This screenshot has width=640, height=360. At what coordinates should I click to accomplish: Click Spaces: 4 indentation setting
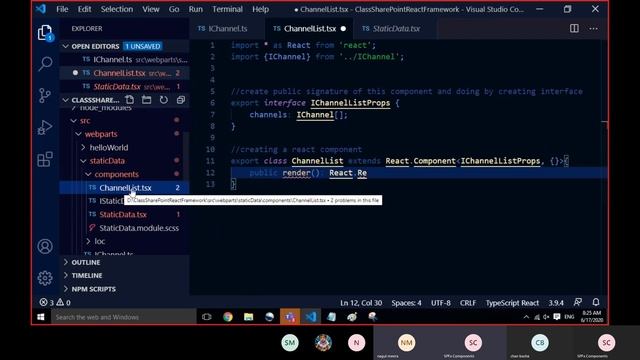tap(407, 303)
